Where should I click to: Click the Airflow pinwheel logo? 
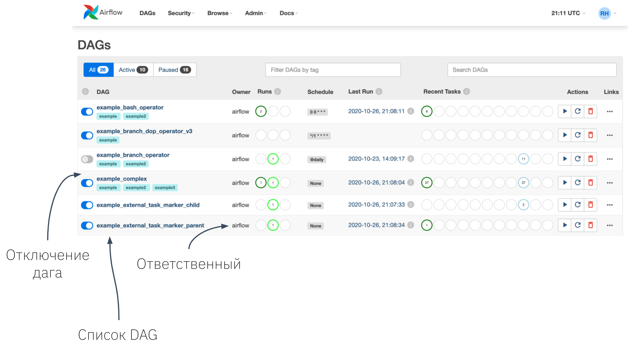click(91, 12)
